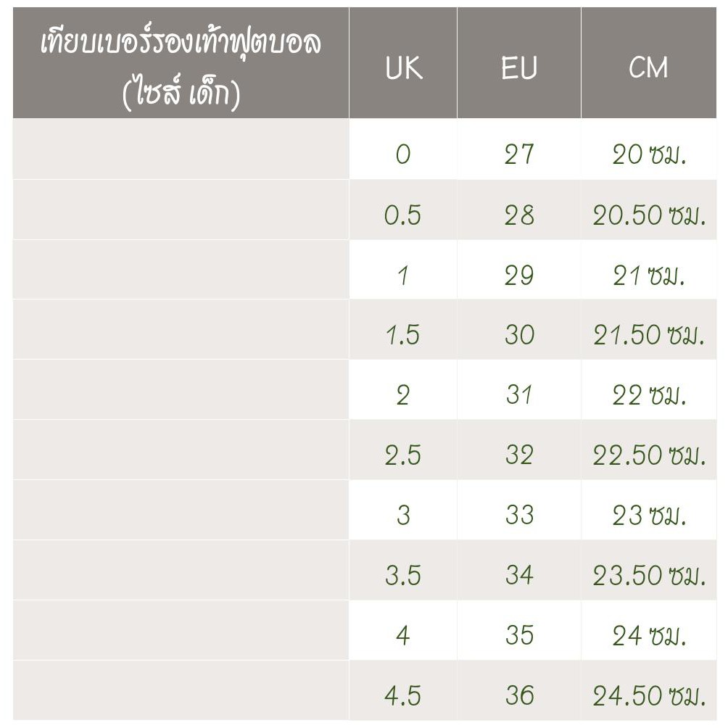The image size is (728, 728).
Task: Click the 23 ซม. cell
Action: tap(648, 516)
